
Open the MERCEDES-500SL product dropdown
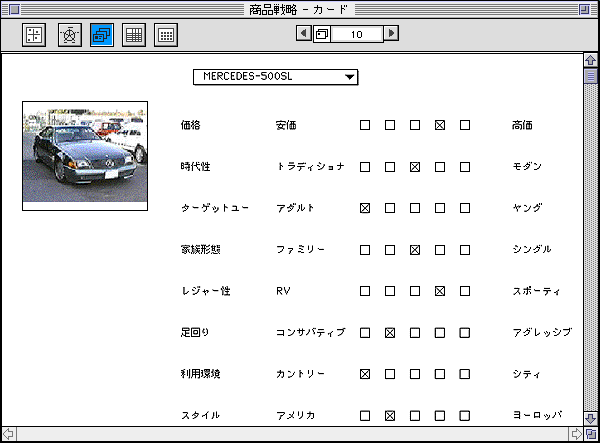tap(276, 77)
